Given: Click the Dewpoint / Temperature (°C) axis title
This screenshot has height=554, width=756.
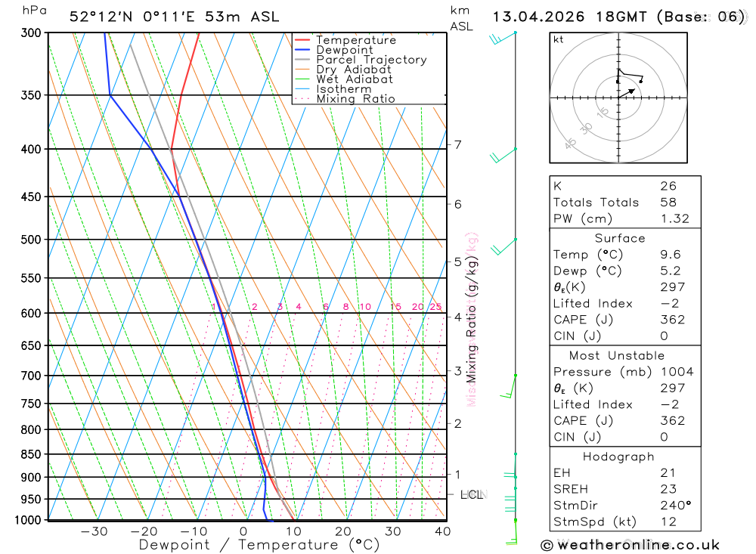Looking at the screenshot, I should tap(259, 546).
